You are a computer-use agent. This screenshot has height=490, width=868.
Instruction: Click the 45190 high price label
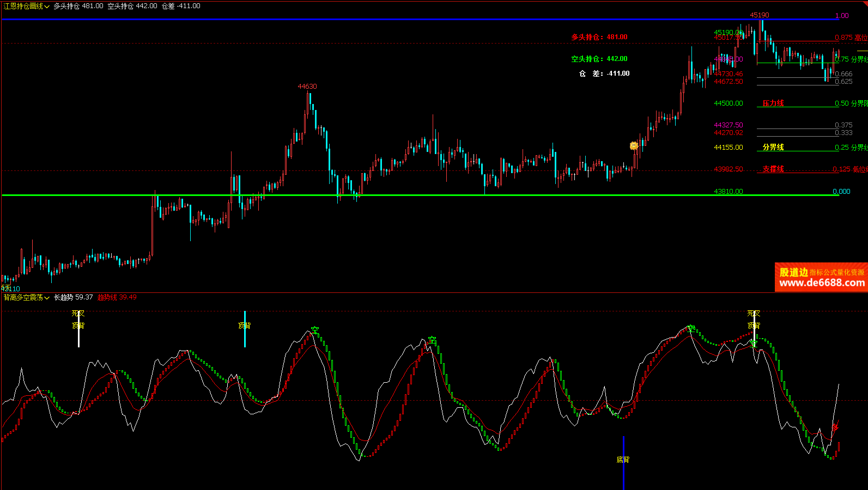click(759, 15)
